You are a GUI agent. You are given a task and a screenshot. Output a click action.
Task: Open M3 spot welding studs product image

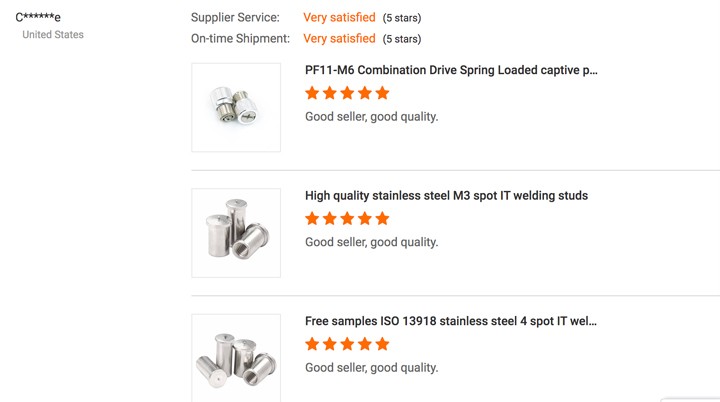(x=236, y=233)
